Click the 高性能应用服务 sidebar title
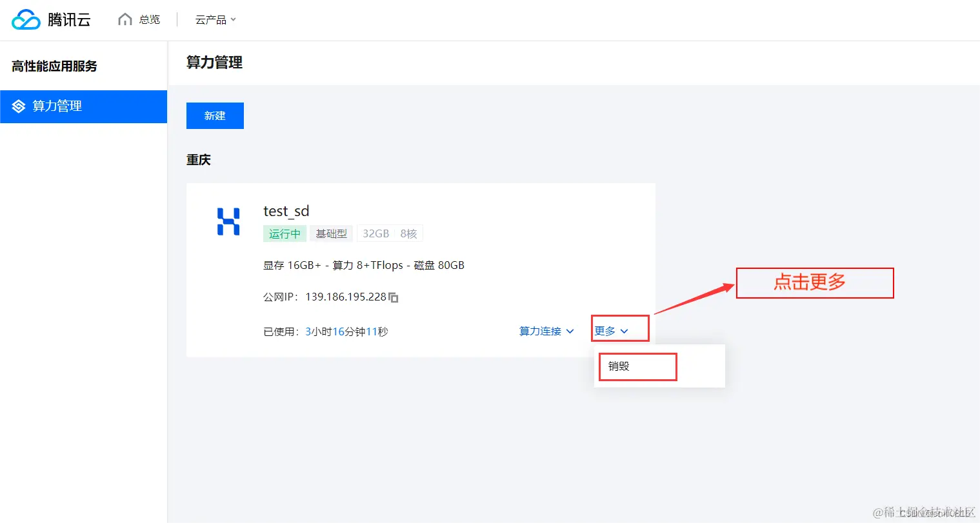The height and width of the screenshot is (523, 980). point(54,66)
